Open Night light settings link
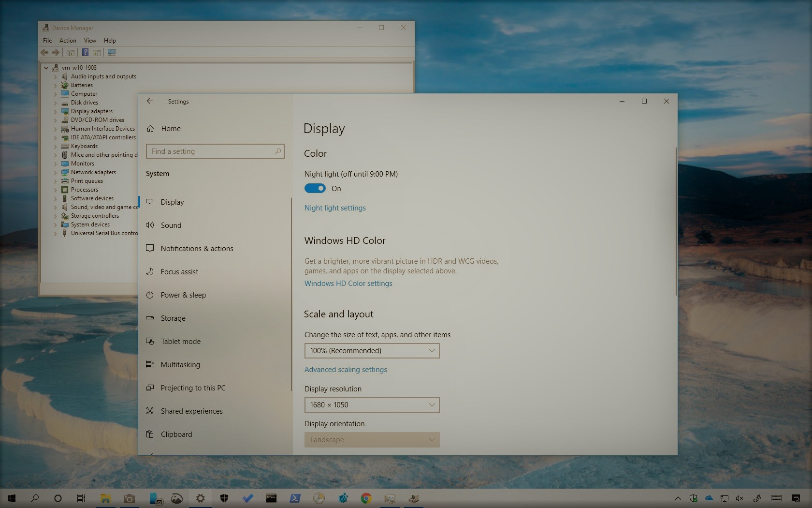Viewport: 812px width, 508px height. pos(335,208)
